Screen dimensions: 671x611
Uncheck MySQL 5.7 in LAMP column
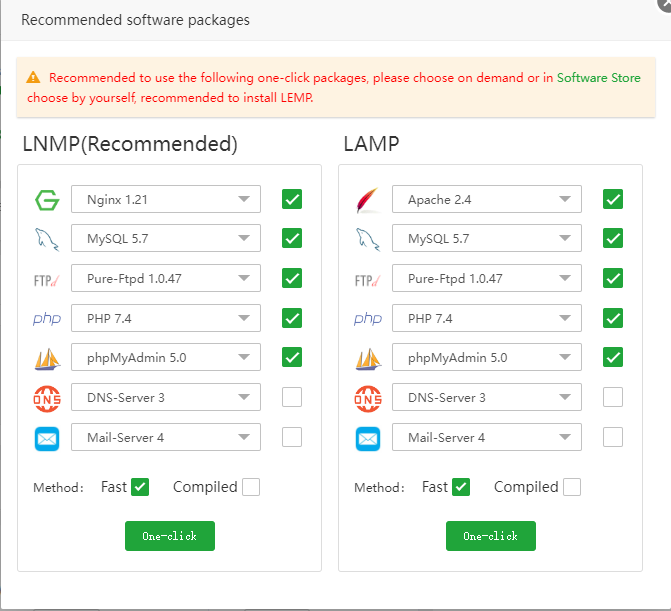tap(613, 238)
